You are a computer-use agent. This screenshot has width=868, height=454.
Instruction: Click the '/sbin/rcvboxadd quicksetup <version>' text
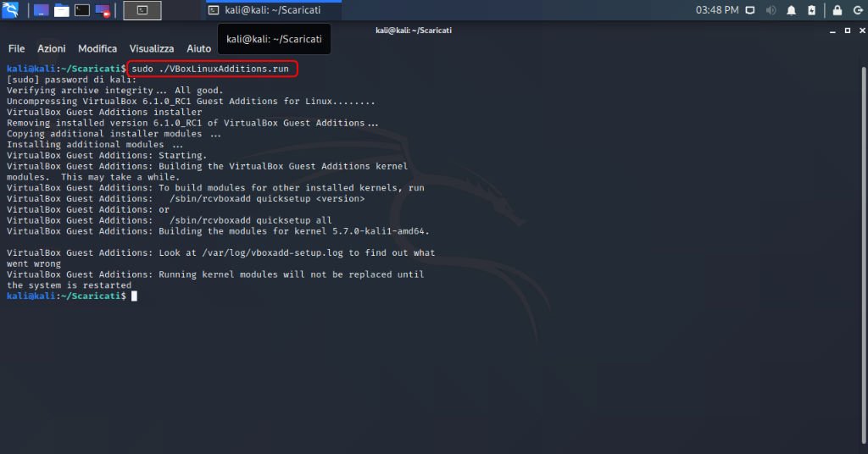pos(267,198)
